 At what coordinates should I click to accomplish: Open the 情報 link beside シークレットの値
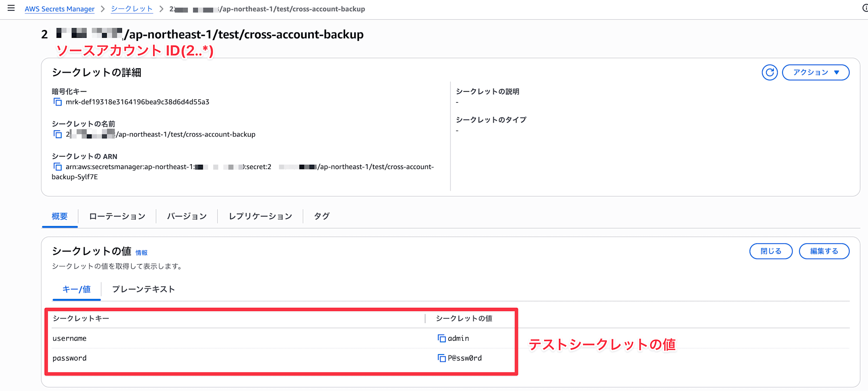tap(141, 253)
